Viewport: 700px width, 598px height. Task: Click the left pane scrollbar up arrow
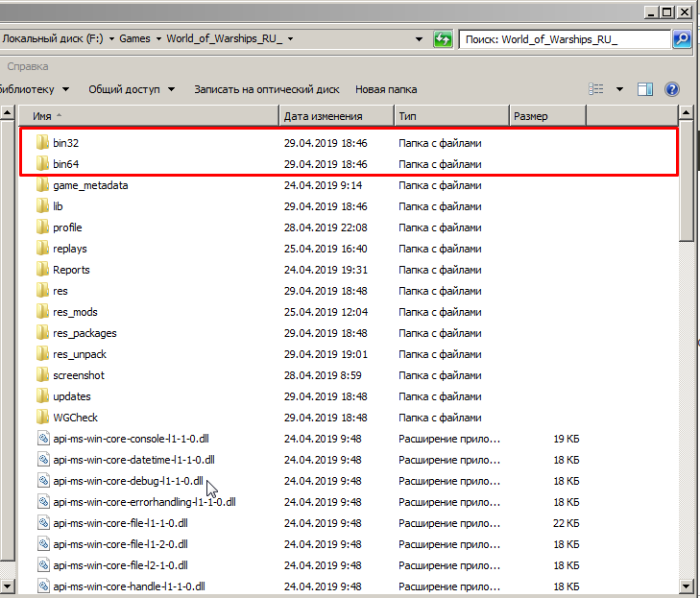coord(7,112)
